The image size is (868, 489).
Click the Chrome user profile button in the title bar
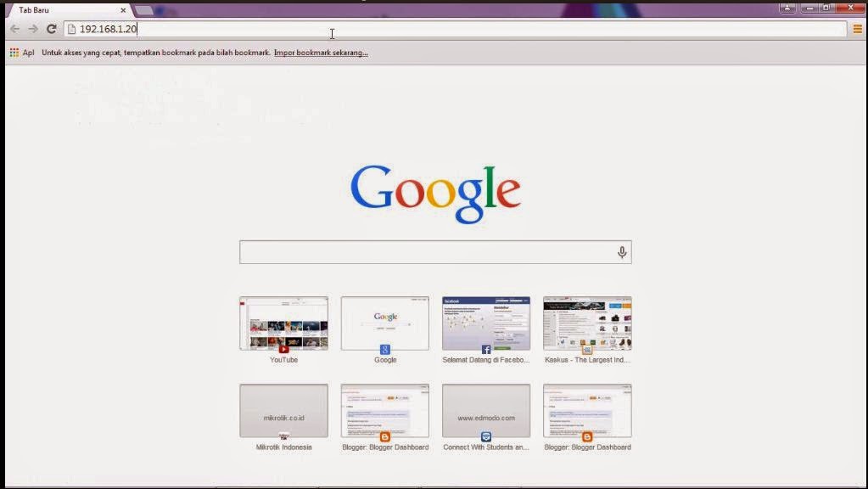(x=787, y=8)
